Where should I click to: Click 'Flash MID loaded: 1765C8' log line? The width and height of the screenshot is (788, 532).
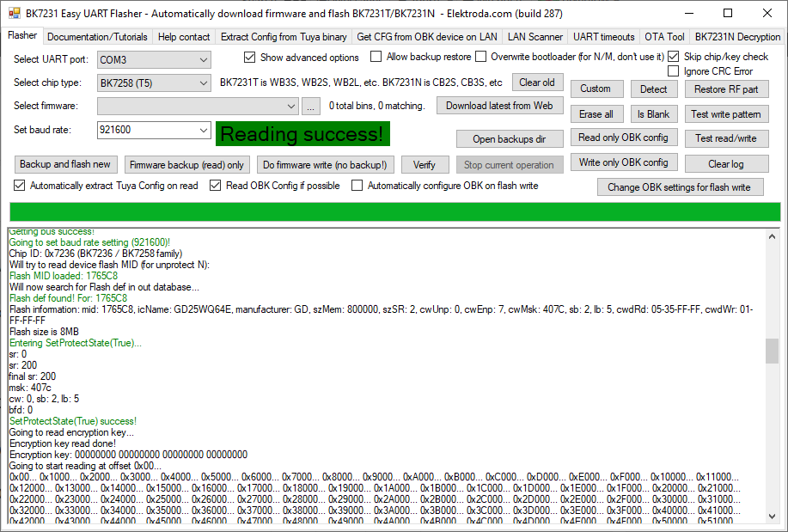64,276
